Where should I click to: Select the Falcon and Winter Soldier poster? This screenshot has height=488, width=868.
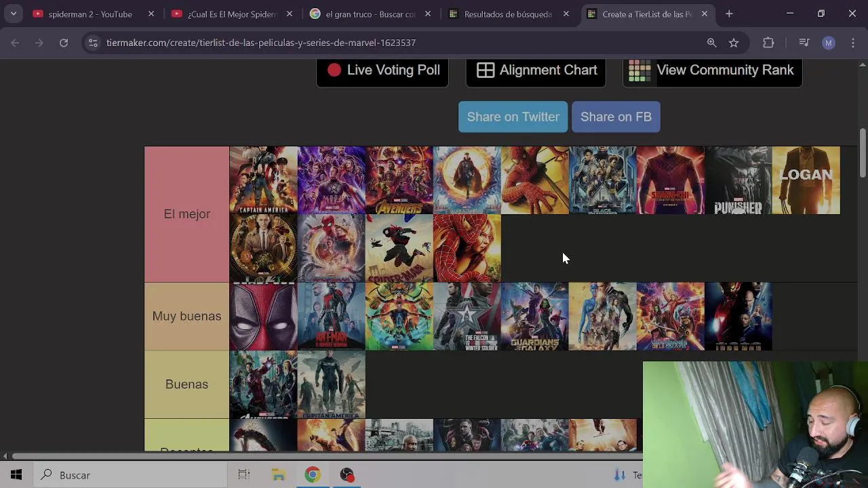tap(467, 317)
